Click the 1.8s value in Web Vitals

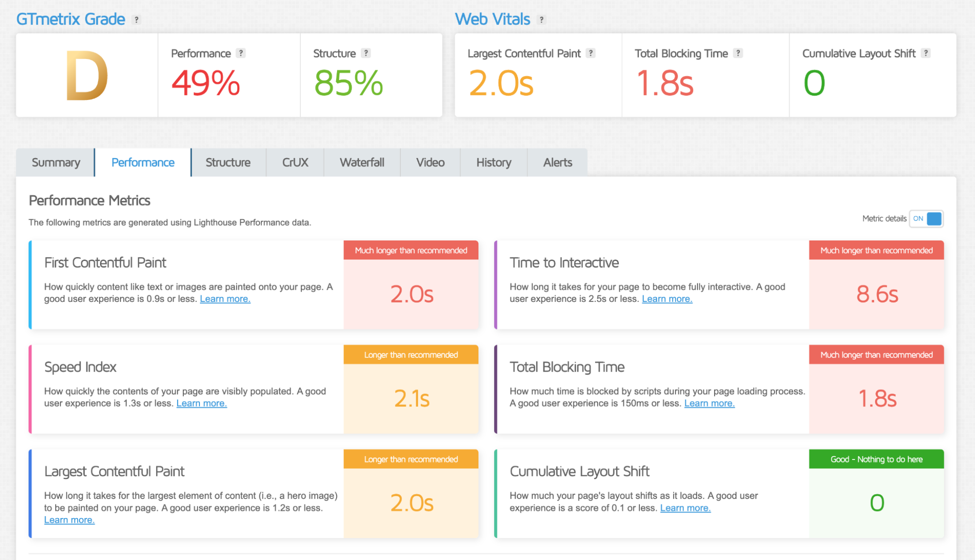click(664, 83)
